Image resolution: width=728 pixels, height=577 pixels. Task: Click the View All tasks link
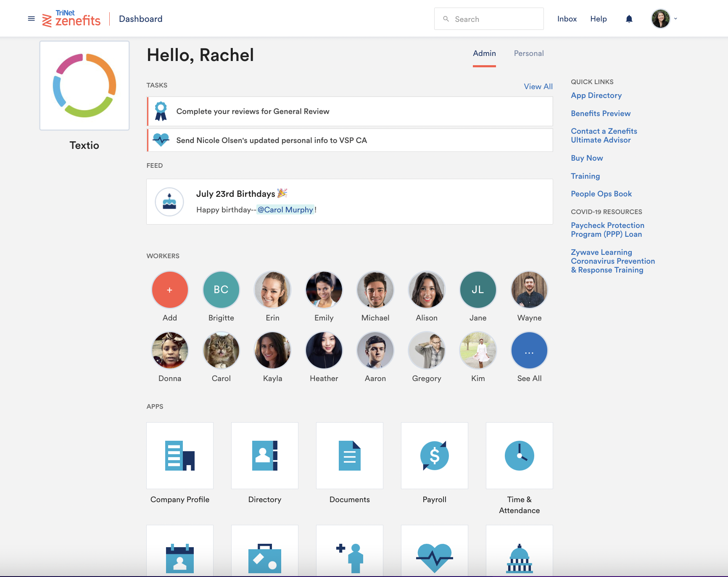[x=538, y=86]
